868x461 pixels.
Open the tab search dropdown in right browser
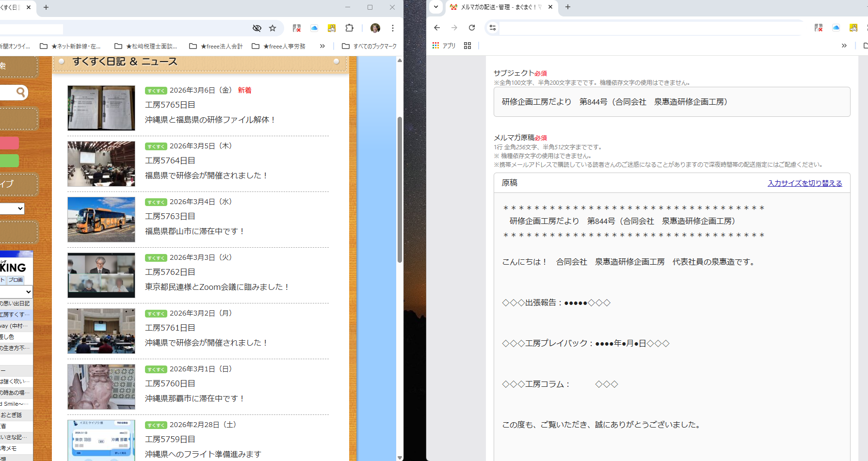(x=436, y=7)
